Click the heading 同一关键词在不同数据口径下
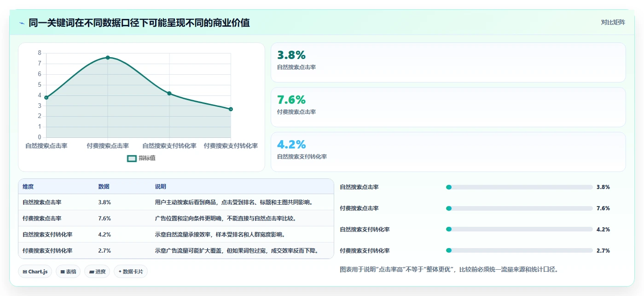 (139, 23)
